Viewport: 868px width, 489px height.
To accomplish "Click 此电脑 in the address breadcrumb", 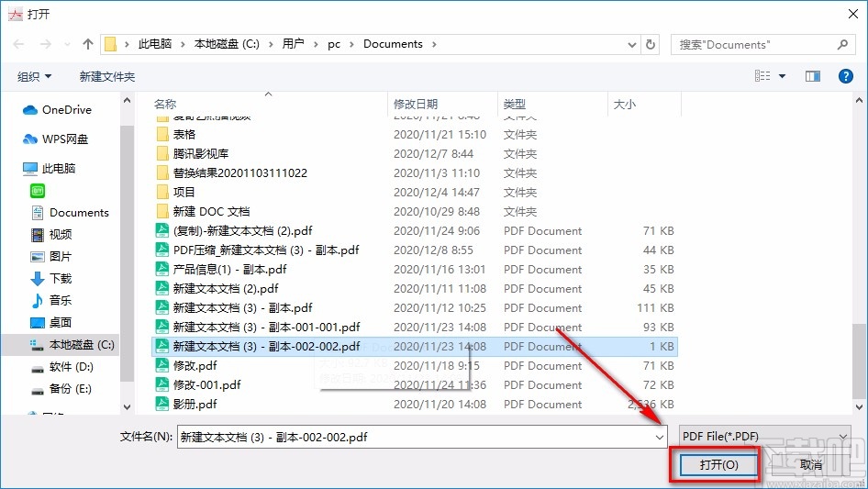I will (155, 44).
